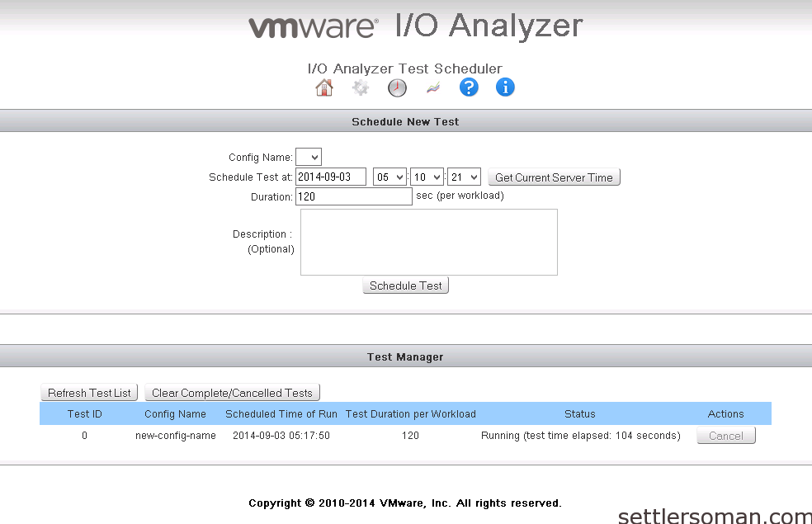The width and height of the screenshot is (812, 524).
Task: Click the Running test status text
Action: point(580,436)
